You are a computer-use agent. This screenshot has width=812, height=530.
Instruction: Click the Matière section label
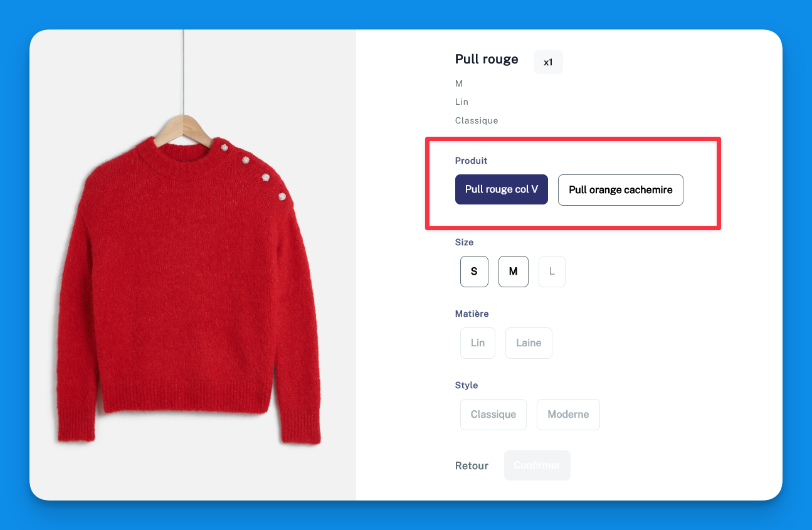click(472, 314)
